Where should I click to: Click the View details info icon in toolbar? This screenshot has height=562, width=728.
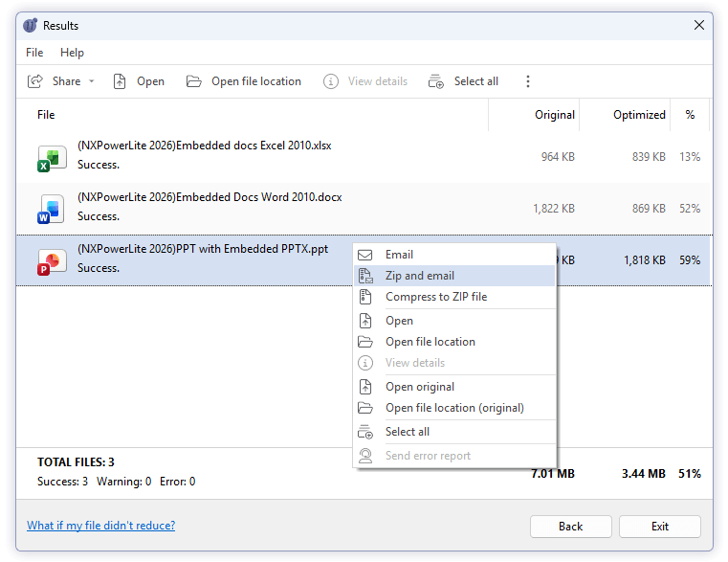coord(331,81)
